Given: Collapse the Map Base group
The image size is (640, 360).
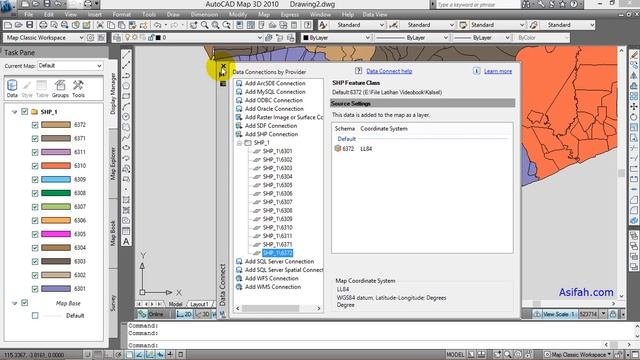Looking at the screenshot, I should click(14, 303).
